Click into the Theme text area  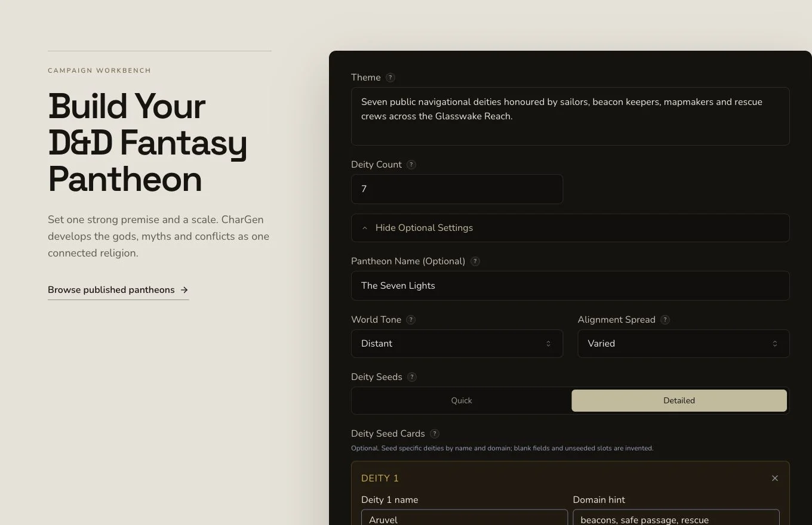[x=570, y=116]
